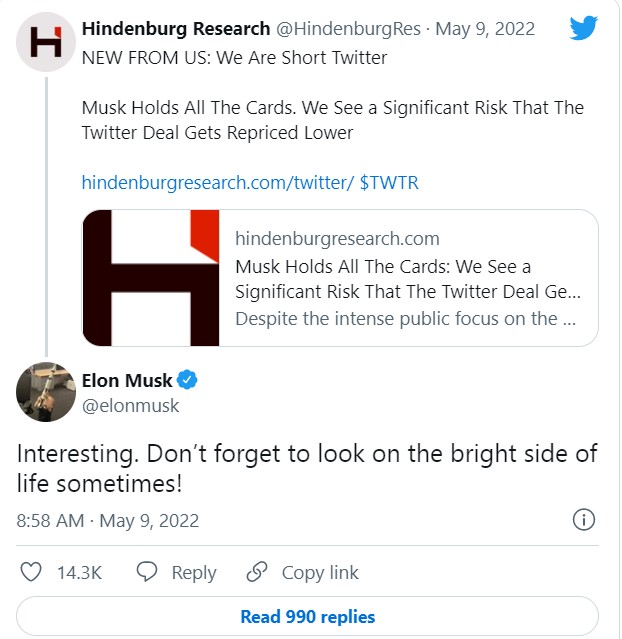Click the Copy link text
The image size is (622, 639).
click(320, 573)
